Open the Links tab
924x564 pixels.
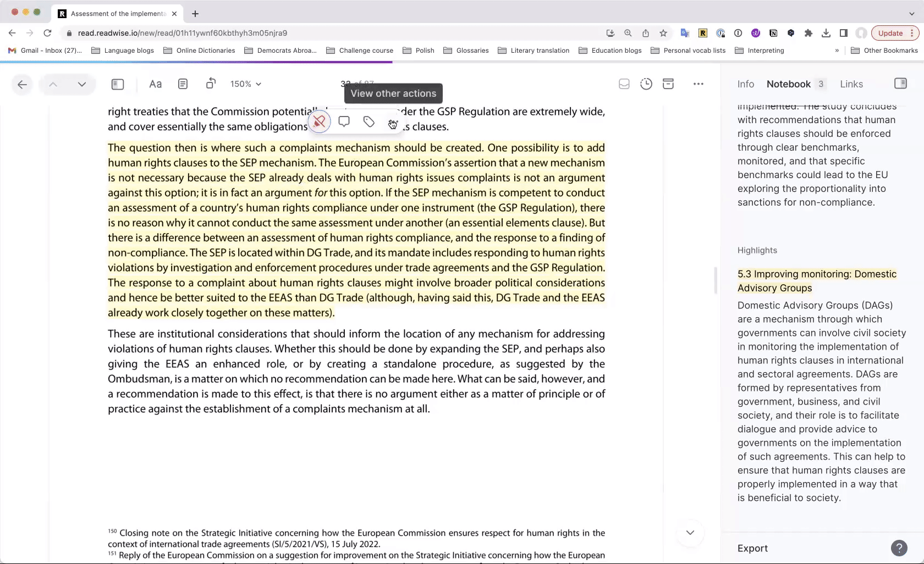(851, 84)
